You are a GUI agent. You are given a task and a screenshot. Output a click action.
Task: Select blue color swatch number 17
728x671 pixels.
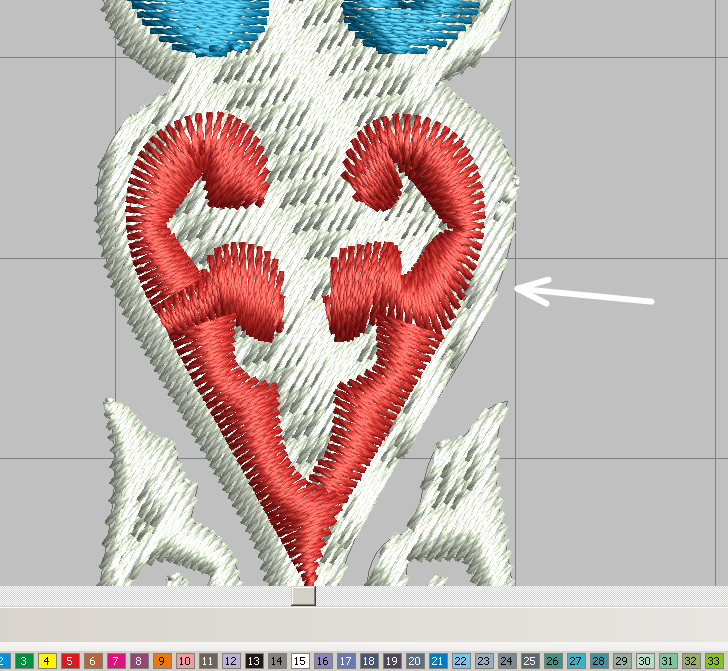[x=346, y=661]
